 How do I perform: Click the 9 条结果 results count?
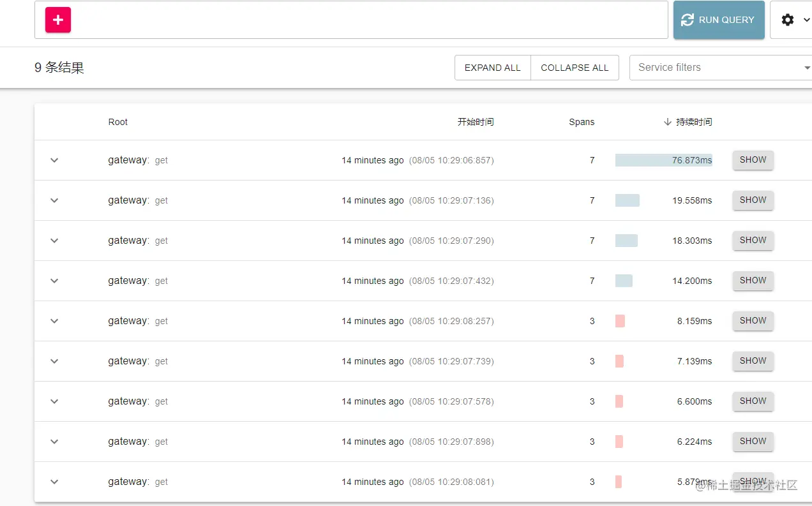pyautogui.click(x=59, y=68)
